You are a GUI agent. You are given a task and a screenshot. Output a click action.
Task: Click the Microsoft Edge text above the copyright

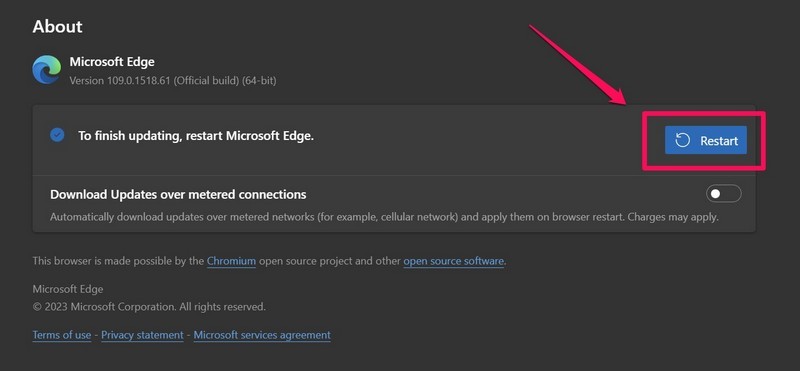tap(68, 289)
